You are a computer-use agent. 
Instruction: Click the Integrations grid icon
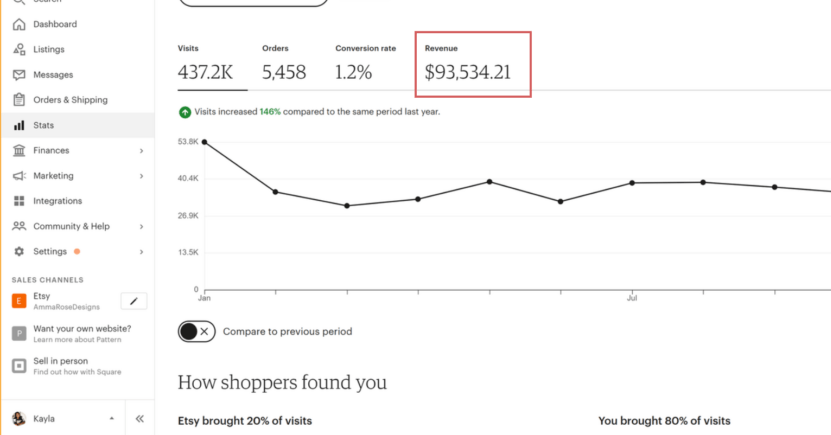19,201
